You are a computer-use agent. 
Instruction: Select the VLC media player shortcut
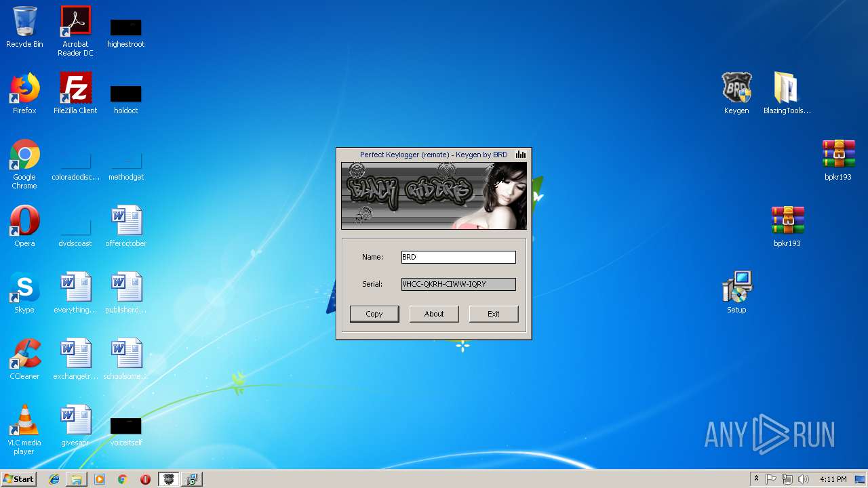[24, 430]
